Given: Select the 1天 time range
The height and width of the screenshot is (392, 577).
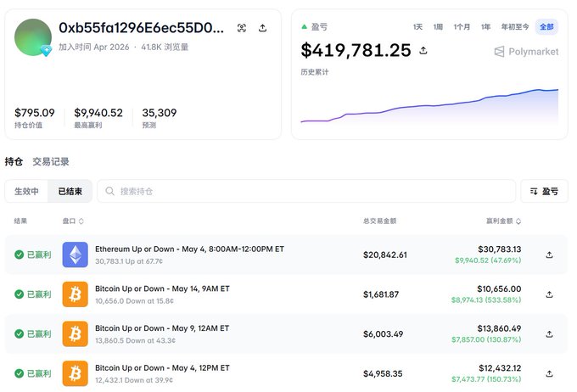Looking at the screenshot, I should click(x=417, y=27).
